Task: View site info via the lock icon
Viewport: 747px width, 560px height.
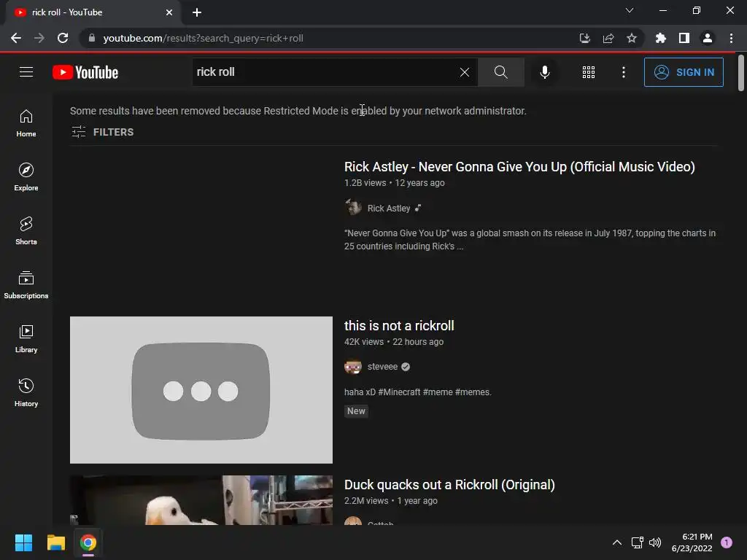Action: click(x=92, y=38)
